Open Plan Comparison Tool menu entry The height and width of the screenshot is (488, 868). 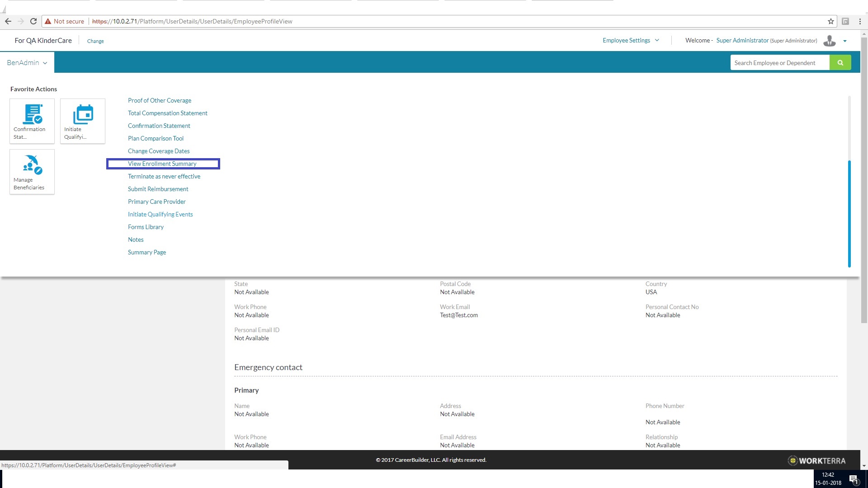(156, 138)
